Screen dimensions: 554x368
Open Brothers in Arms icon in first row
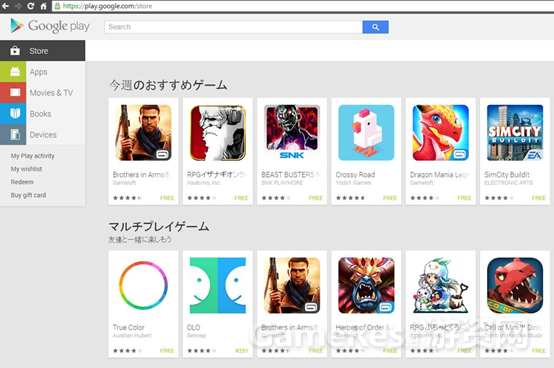click(143, 133)
